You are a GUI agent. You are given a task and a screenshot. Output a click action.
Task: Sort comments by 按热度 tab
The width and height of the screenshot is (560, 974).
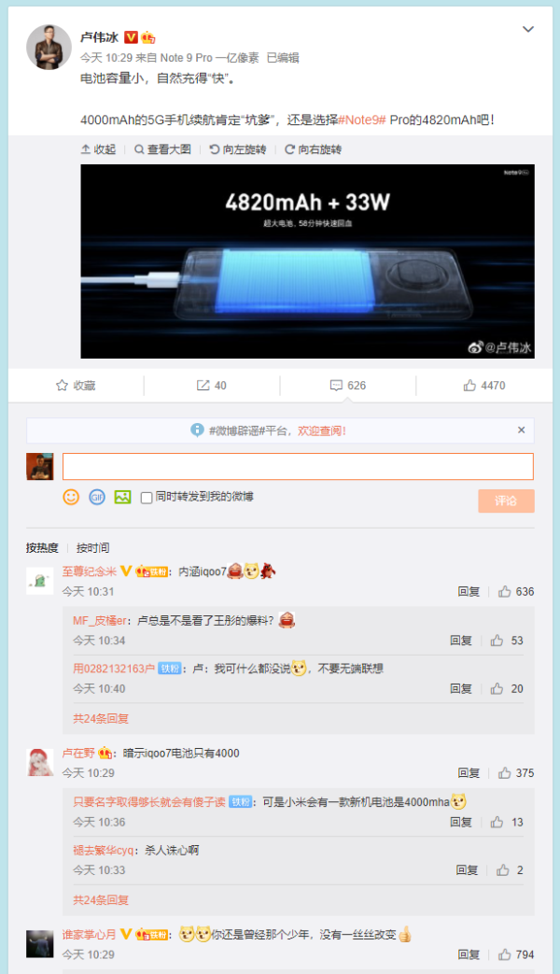point(42,547)
